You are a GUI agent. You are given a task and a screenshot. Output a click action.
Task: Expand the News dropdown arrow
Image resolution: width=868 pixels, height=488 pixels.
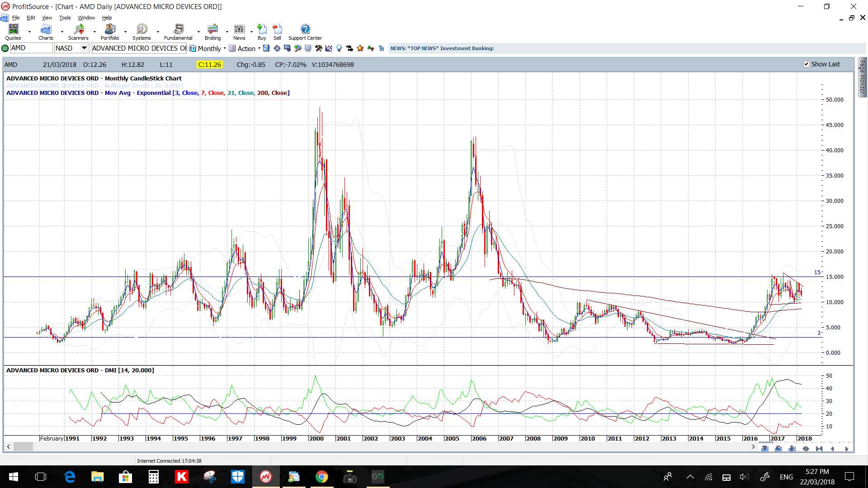[251, 32]
